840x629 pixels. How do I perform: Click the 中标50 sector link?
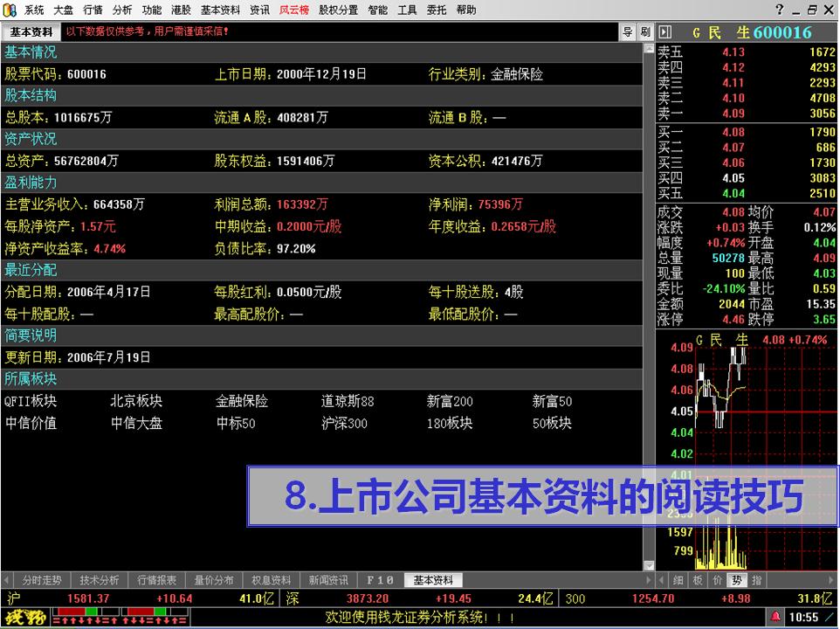[236, 423]
